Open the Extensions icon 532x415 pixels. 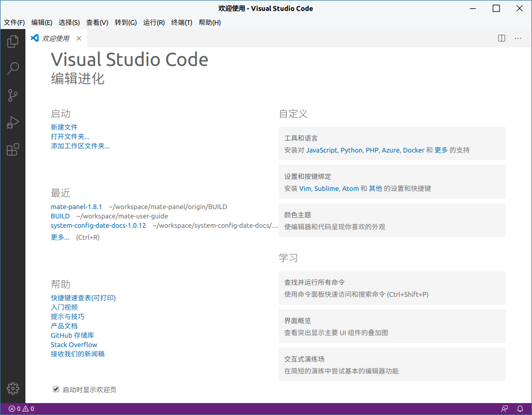click(12, 149)
